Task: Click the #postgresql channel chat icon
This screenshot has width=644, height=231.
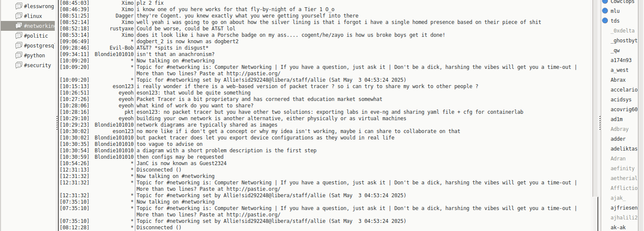Action: click(18, 46)
